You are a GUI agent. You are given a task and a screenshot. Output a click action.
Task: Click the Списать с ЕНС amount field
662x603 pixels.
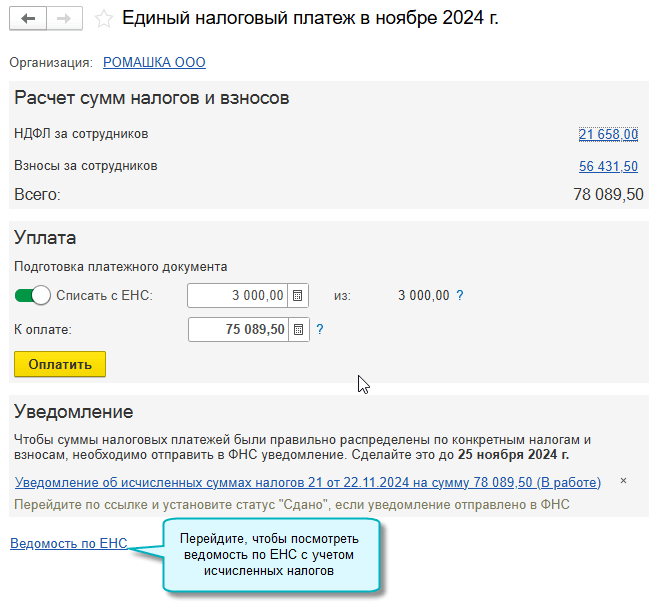(x=238, y=295)
